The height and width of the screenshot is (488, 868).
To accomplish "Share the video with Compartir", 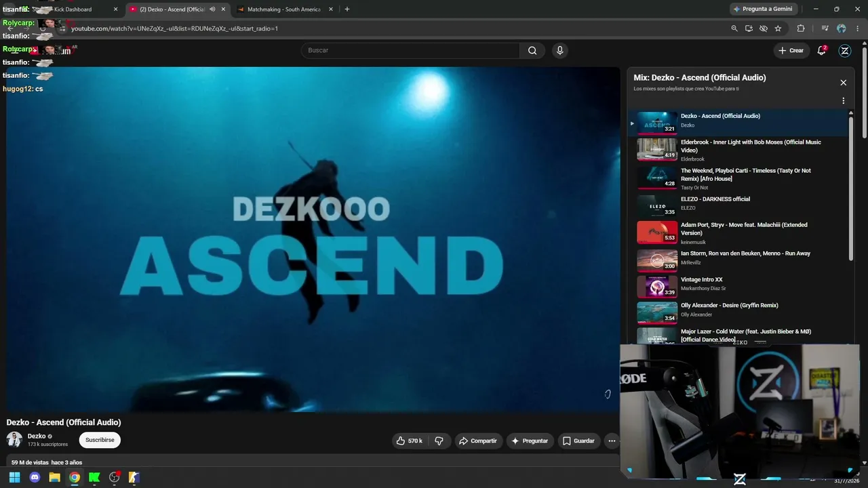I will (478, 441).
